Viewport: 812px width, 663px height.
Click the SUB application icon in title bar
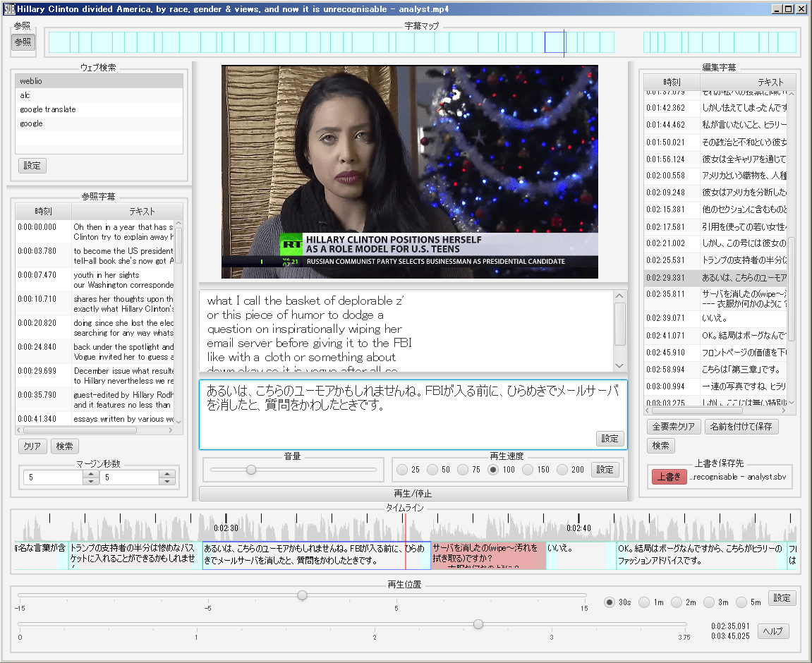tap(8, 8)
